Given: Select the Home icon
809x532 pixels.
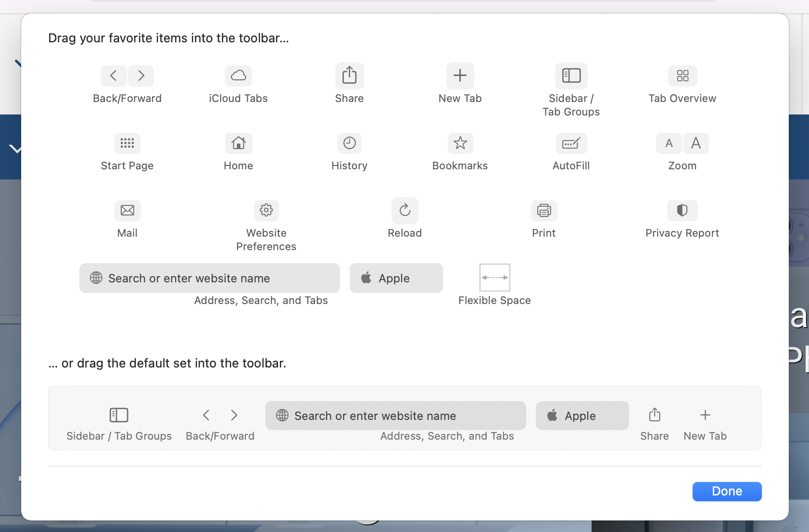Looking at the screenshot, I should coord(238,143).
